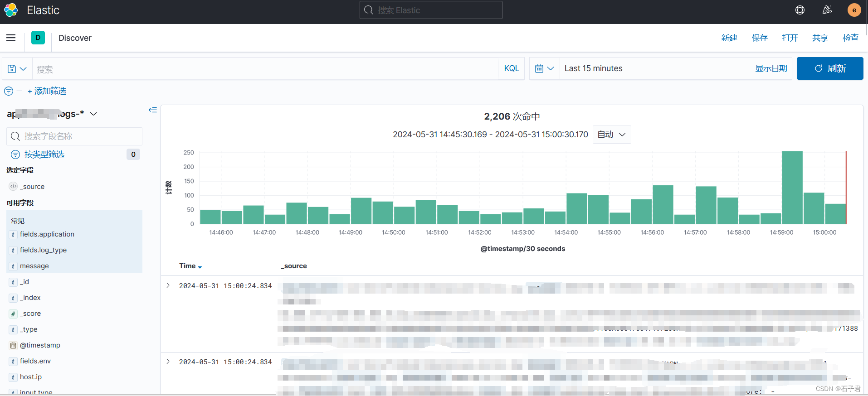Click the _score number type icon

click(13, 314)
